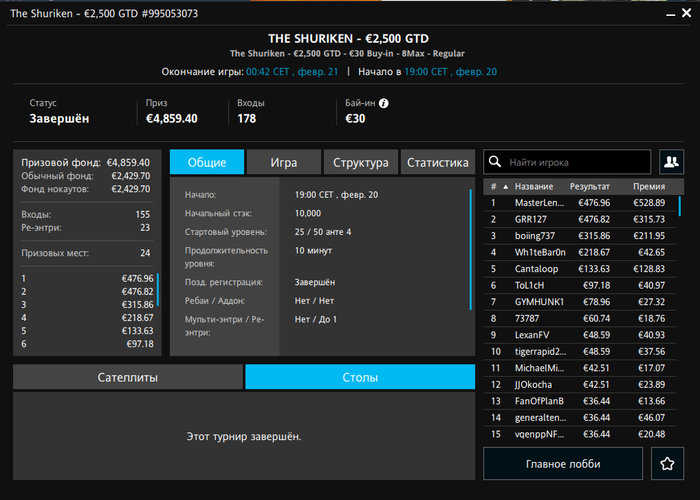
Task: Close the tournament lobby window
Action: click(687, 13)
